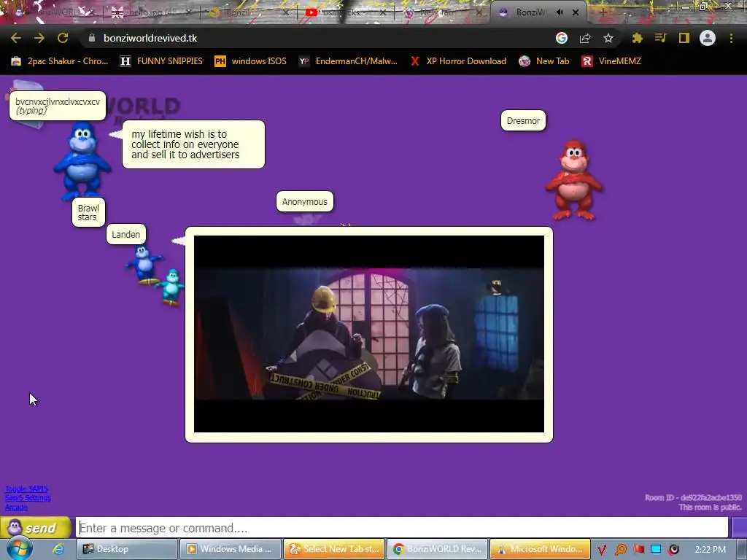Open the Chrome profile avatar menu

pos(708,38)
